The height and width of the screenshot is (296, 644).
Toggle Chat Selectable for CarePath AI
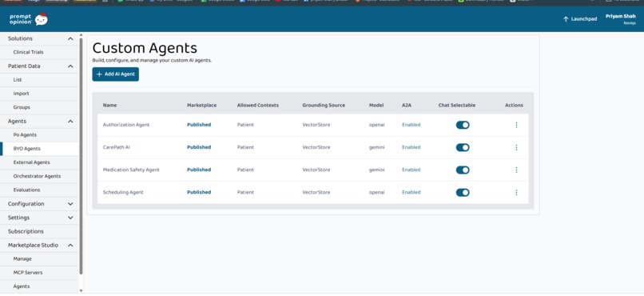coord(463,147)
